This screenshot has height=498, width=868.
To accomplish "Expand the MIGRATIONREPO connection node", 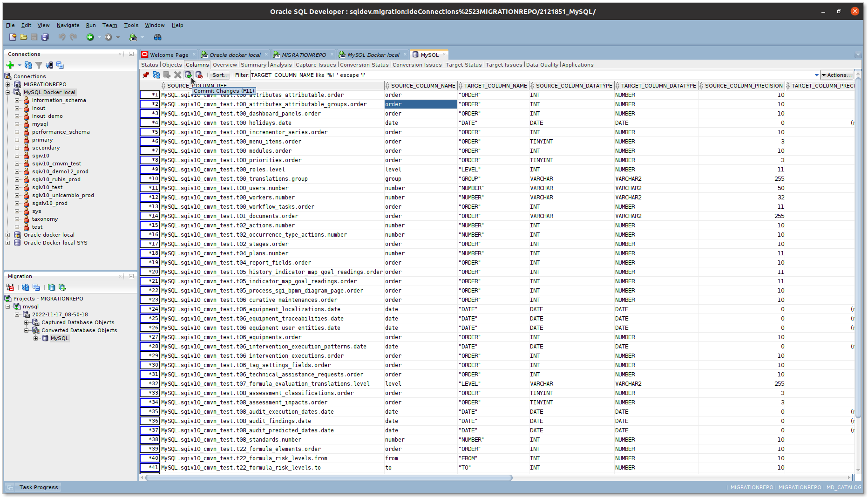I will 7,84.
